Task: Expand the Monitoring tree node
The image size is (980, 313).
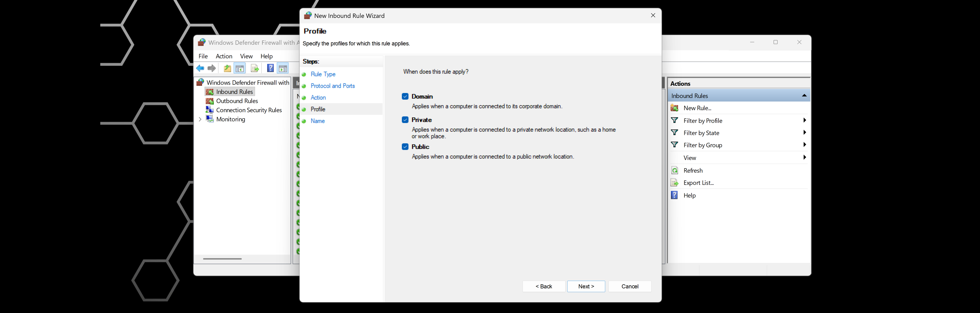Action: (x=200, y=120)
